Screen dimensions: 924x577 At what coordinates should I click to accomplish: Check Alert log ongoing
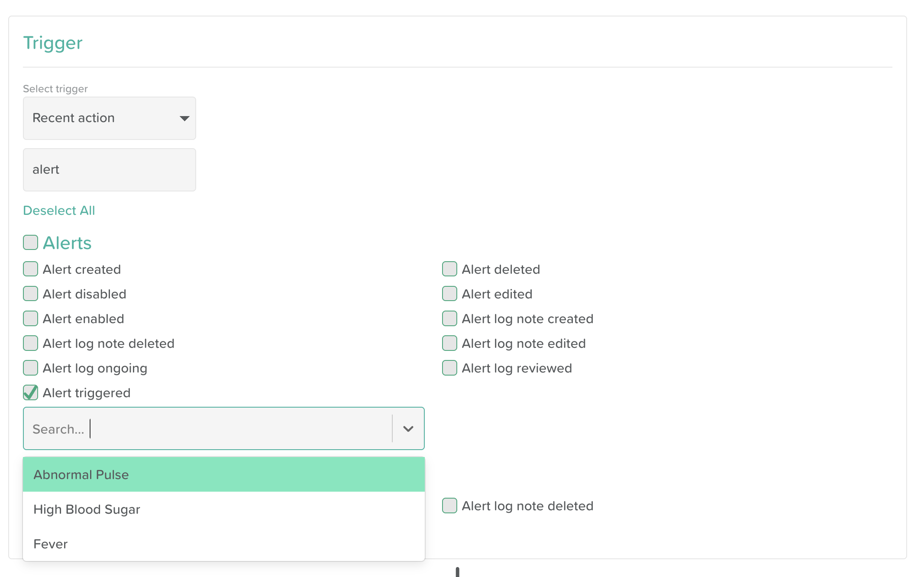31,368
